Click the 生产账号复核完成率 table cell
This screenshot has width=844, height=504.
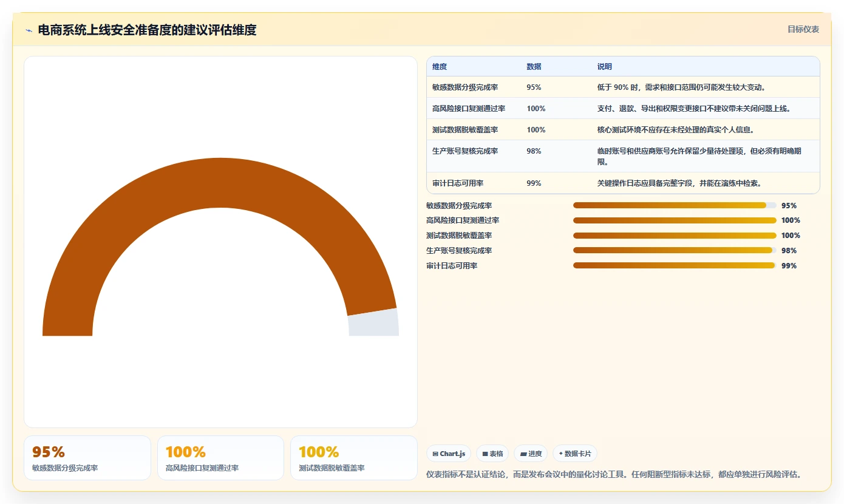[465, 151]
